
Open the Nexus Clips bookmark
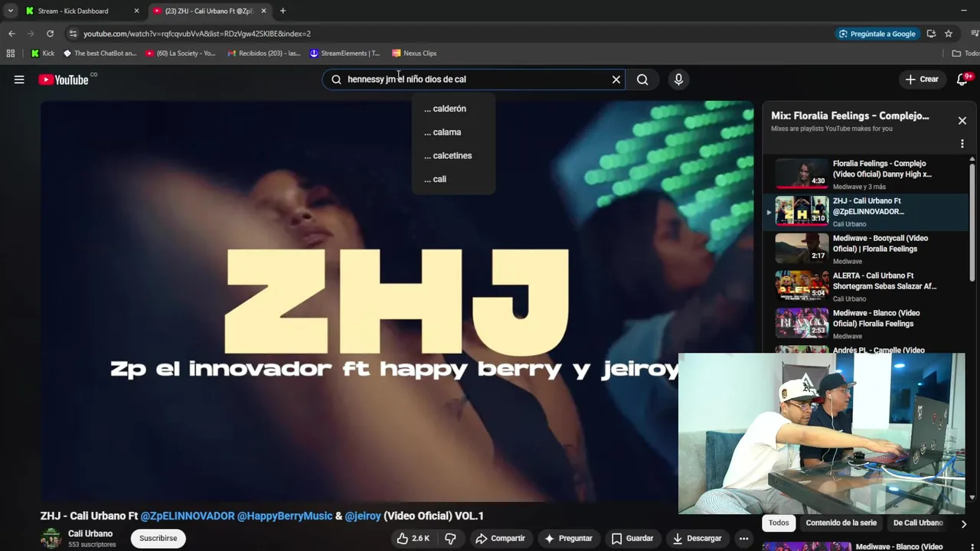pos(414,54)
